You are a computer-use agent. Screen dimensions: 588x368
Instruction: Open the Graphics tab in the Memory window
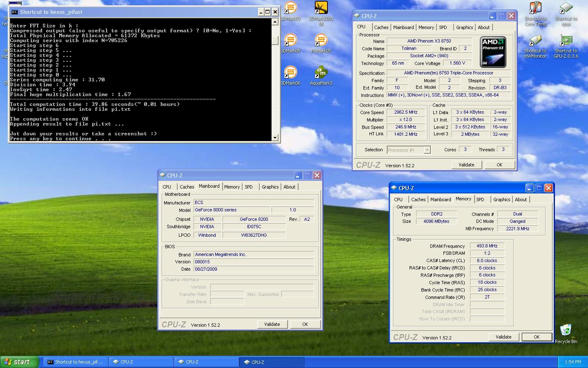click(x=501, y=200)
